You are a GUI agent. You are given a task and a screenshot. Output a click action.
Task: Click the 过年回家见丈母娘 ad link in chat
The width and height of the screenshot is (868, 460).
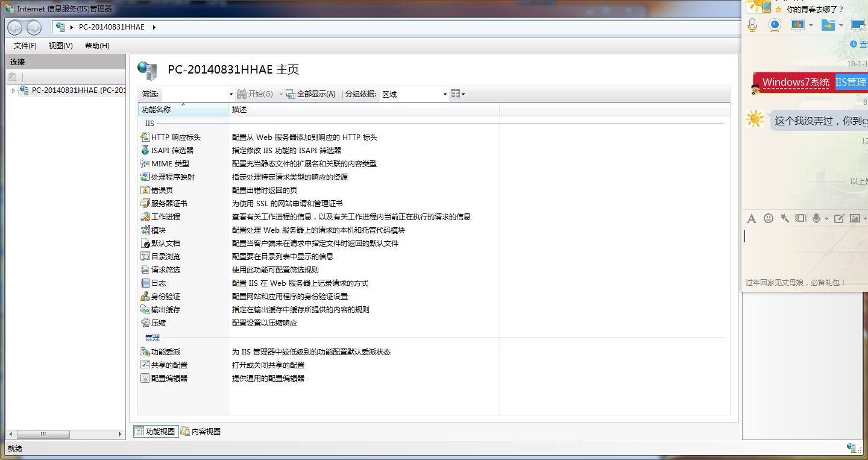[x=796, y=282]
